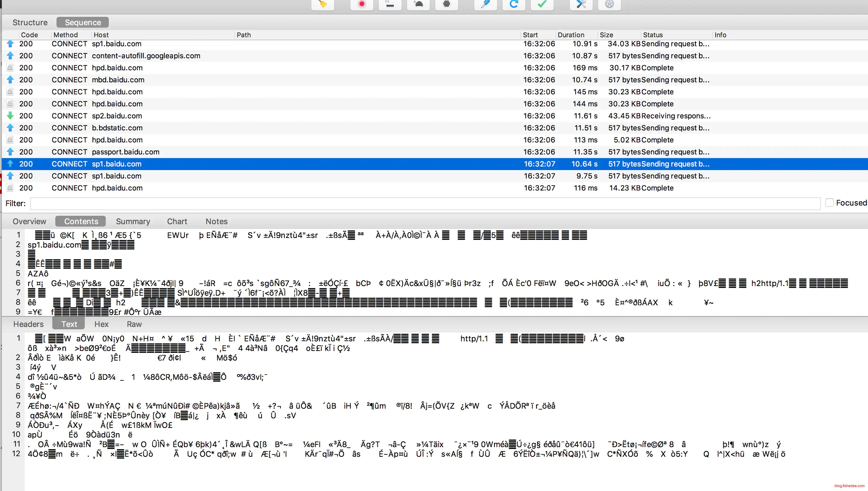Image resolution: width=868 pixels, height=491 pixels.
Task: Switch to the Hex response tab
Action: (101, 324)
